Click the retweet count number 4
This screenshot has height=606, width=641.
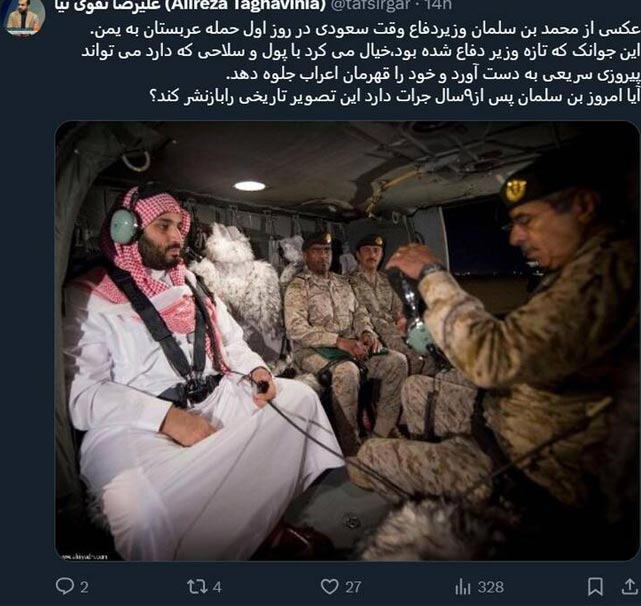pyautogui.click(x=217, y=588)
